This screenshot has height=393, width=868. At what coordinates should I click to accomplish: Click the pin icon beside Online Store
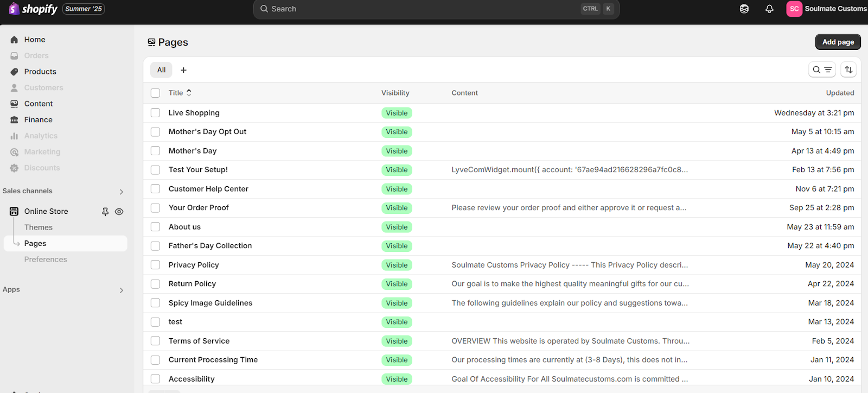(105, 212)
